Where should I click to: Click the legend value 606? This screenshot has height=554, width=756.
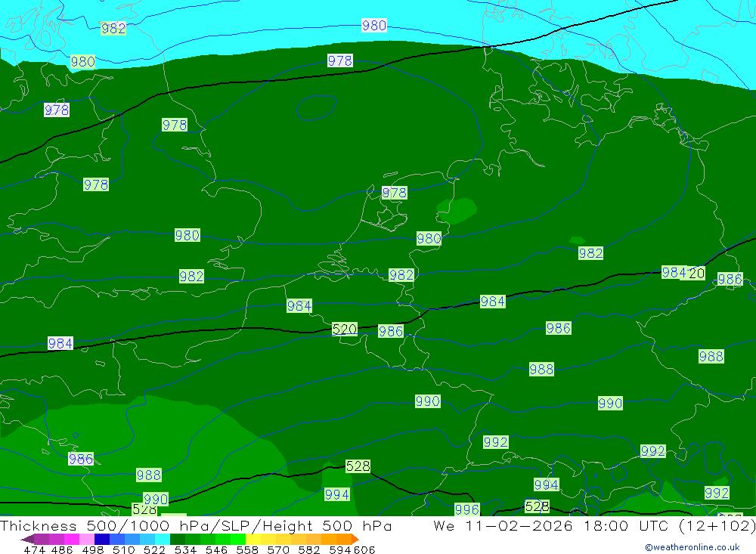pos(364,549)
